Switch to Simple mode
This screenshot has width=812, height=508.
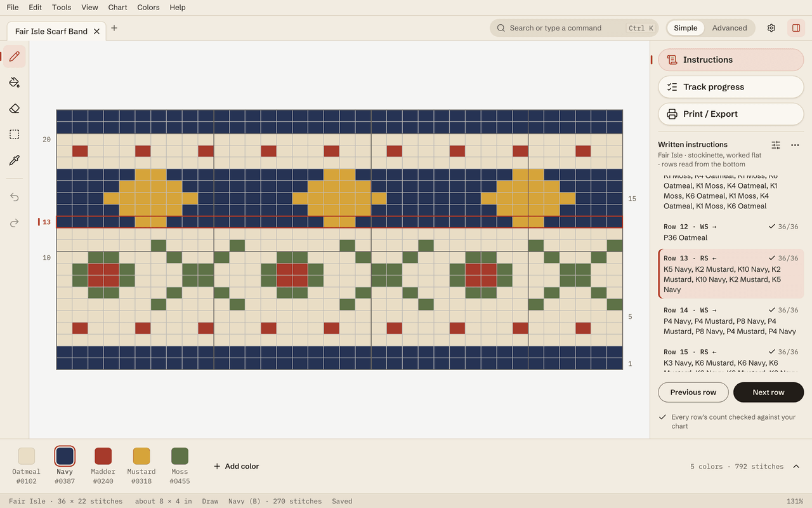pyautogui.click(x=685, y=28)
